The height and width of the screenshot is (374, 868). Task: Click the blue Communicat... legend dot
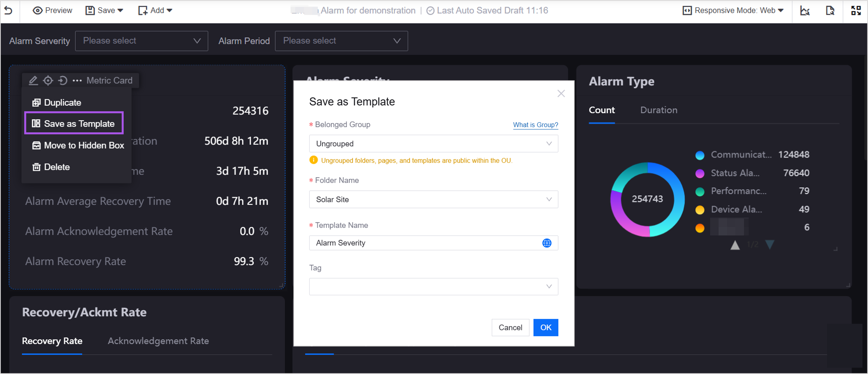click(x=700, y=155)
